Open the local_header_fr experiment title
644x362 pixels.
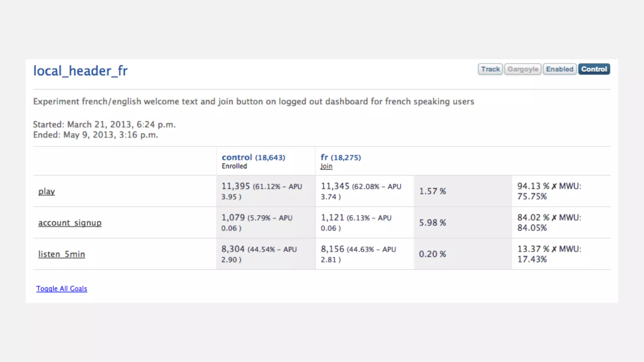point(80,71)
